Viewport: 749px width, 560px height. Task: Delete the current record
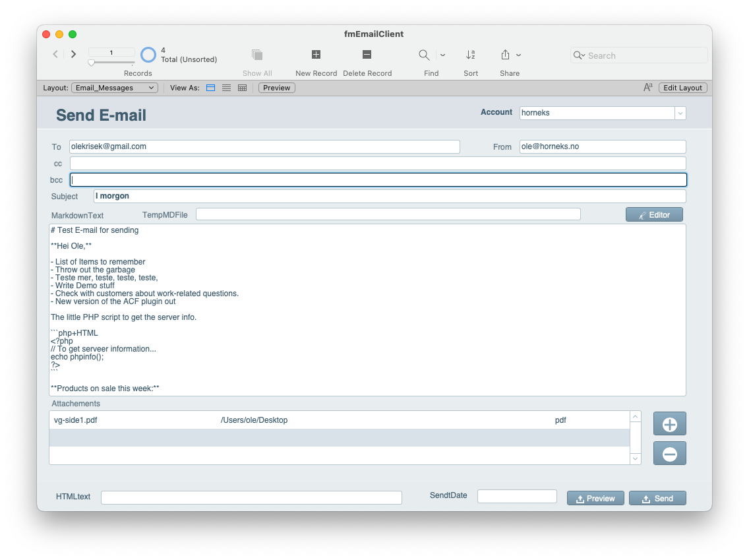pyautogui.click(x=367, y=55)
